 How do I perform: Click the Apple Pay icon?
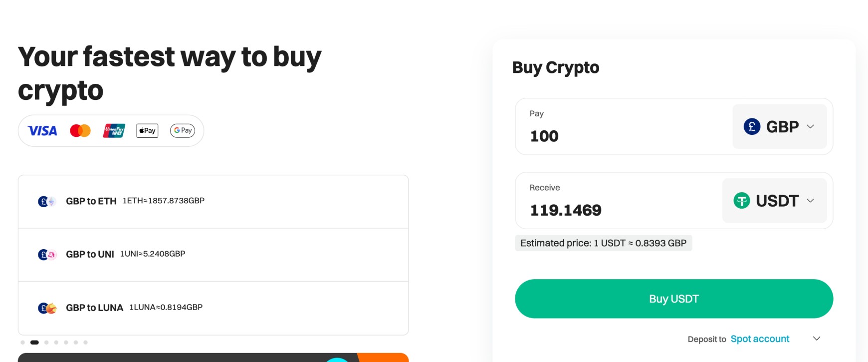pyautogui.click(x=147, y=131)
